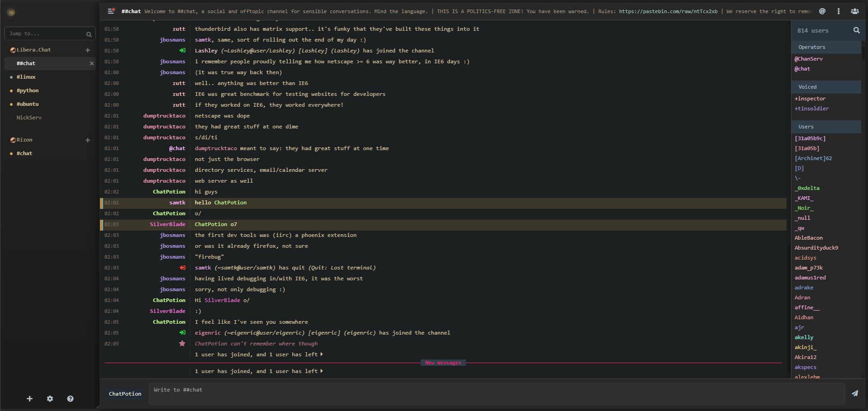Click nick zutt on thunderbird message
The image size is (868, 411).
(179, 29)
